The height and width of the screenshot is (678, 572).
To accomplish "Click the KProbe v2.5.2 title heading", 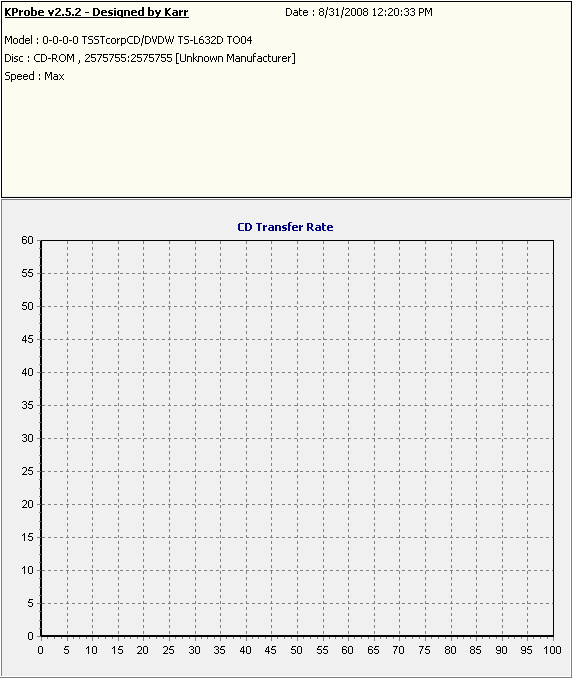I will 96,12.
